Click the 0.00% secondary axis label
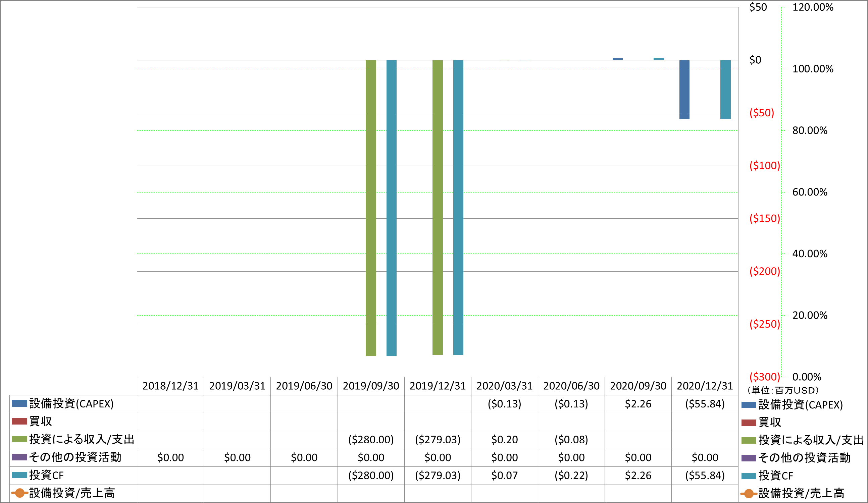868x503 pixels. 807,377
